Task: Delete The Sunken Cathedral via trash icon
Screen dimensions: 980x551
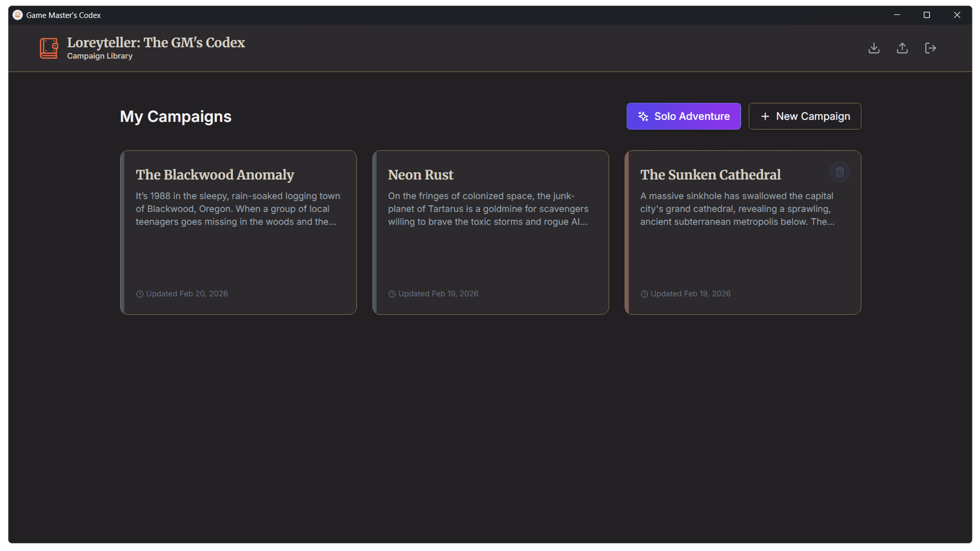Action: 840,172
